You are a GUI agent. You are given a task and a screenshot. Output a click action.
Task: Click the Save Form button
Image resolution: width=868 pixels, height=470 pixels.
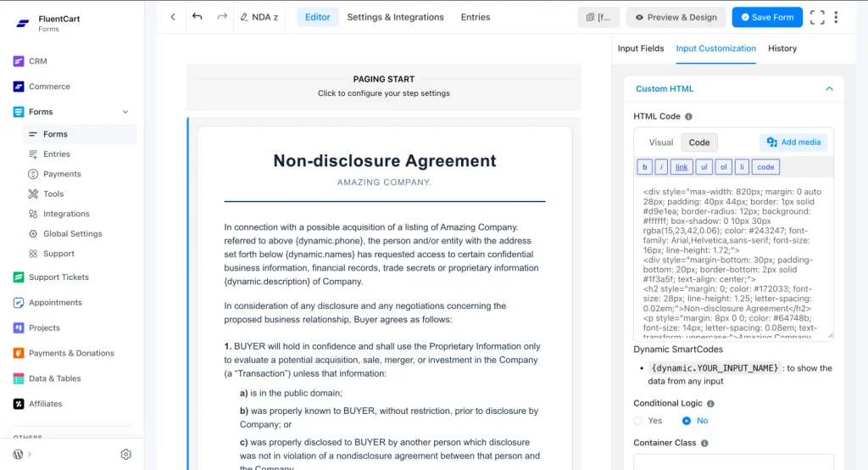click(767, 17)
